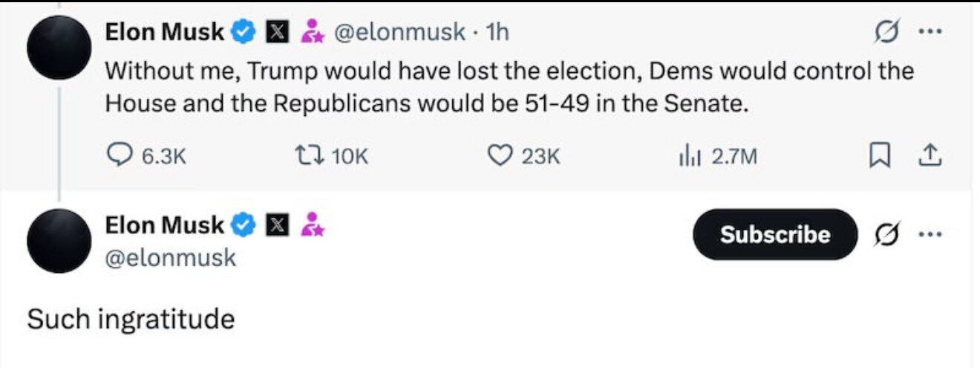Screen dimensions: 980x368
Task: Click the "Such ingratitude" tweet text
Action: pyautogui.click(x=131, y=319)
